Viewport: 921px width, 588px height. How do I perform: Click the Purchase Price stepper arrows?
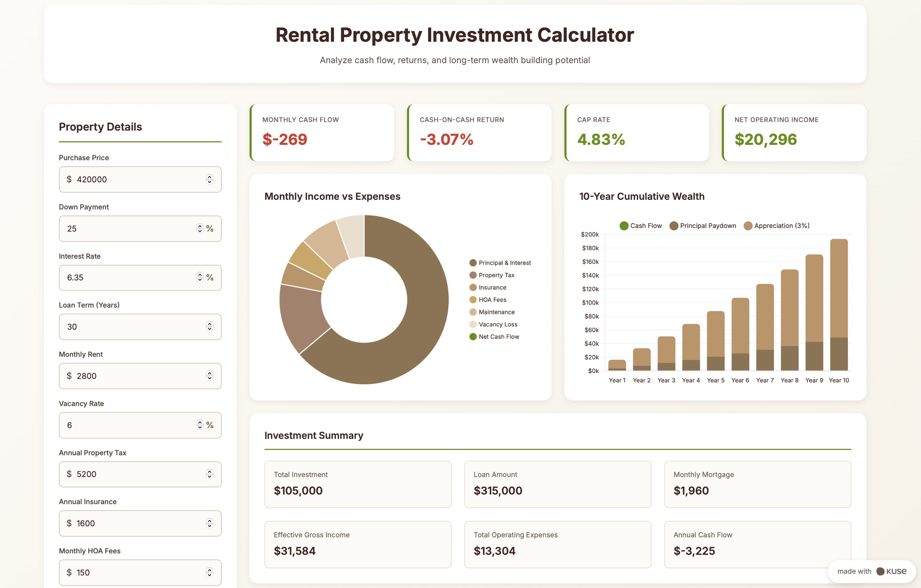coord(209,179)
